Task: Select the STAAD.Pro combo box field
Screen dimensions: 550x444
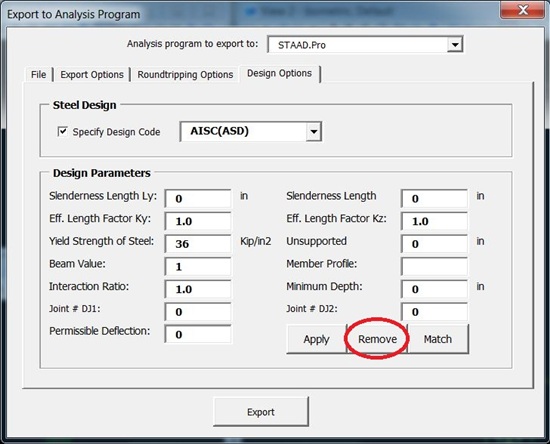Action: pos(365,45)
